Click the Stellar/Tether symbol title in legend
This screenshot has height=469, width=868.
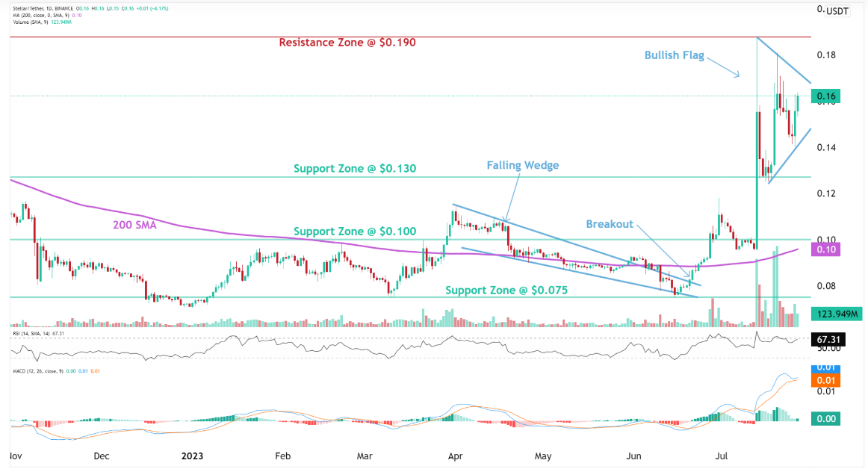tap(36, 7)
